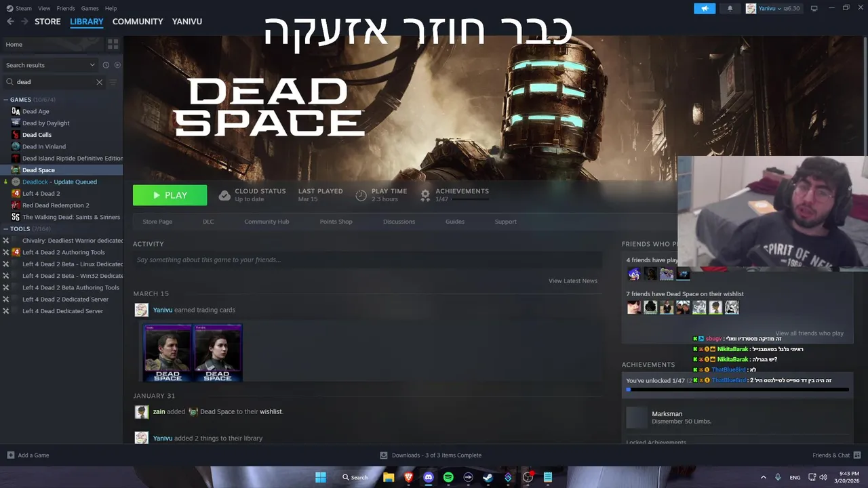
Task: Open the notifications bell
Action: click(x=730, y=8)
